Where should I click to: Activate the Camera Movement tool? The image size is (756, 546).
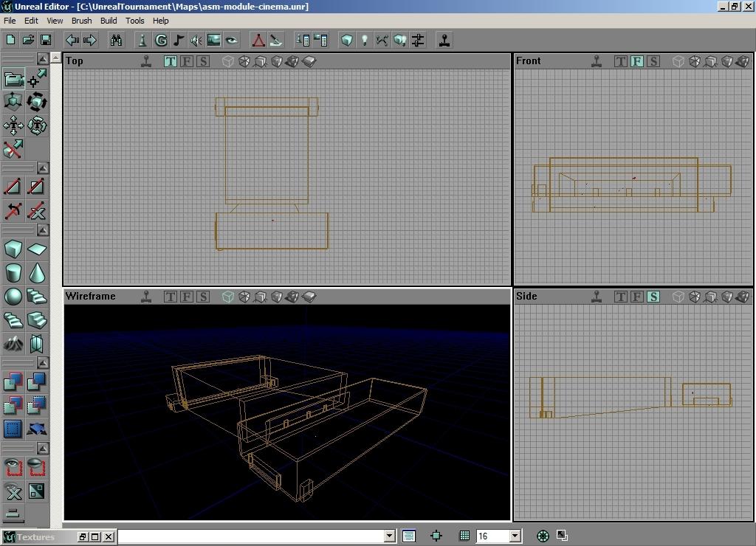[13, 79]
